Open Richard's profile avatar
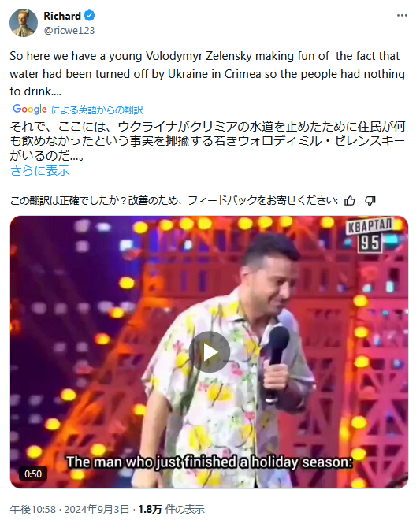Image resolution: width=420 pixels, height=520 pixels. click(x=24, y=23)
